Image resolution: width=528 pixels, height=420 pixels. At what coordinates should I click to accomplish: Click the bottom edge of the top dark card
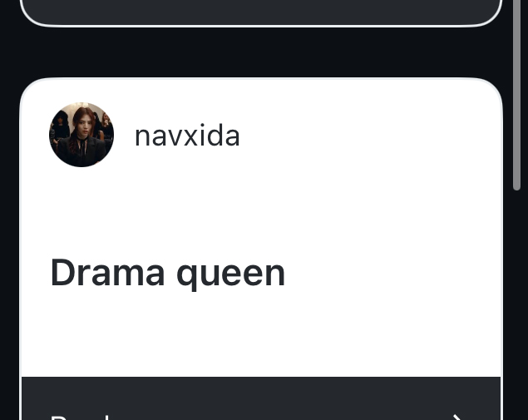(x=261, y=25)
